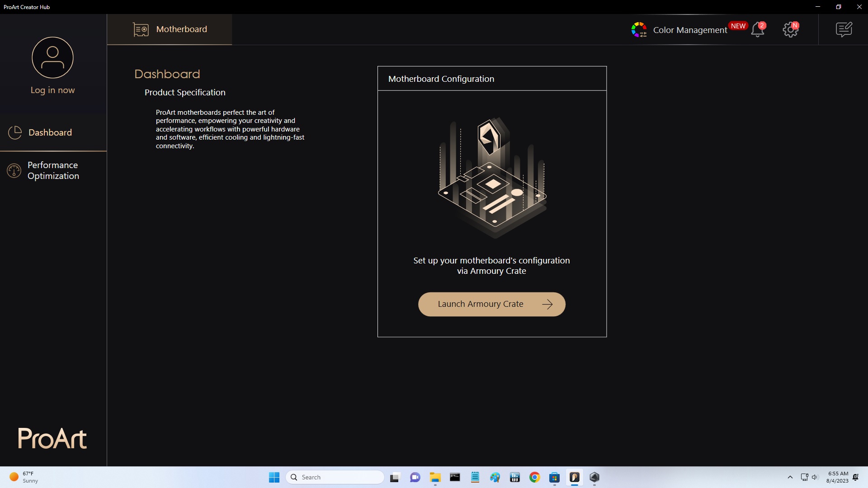Click the Launch Armoury Crate button
This screenshot has width=868, height=488.
[x=491, y=304]
